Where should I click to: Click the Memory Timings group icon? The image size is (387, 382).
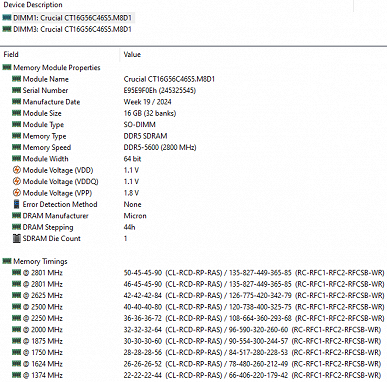pyautogui.click(x=7, y=261)
